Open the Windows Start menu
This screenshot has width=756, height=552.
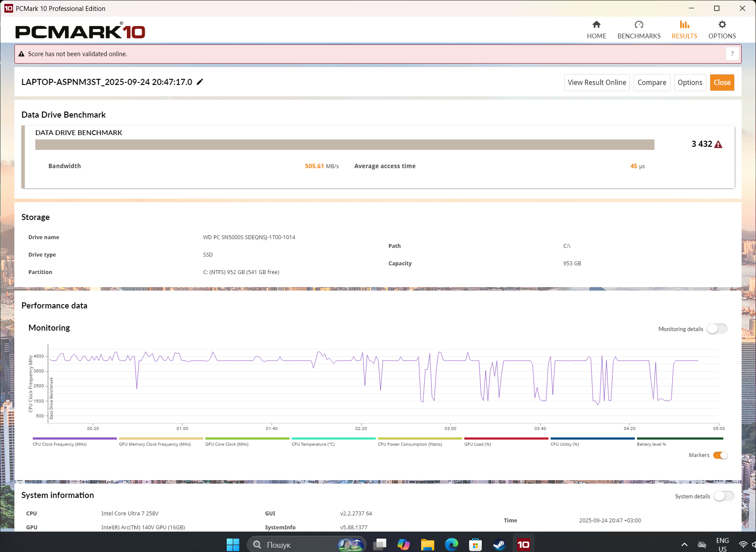[x=233, y=544]
